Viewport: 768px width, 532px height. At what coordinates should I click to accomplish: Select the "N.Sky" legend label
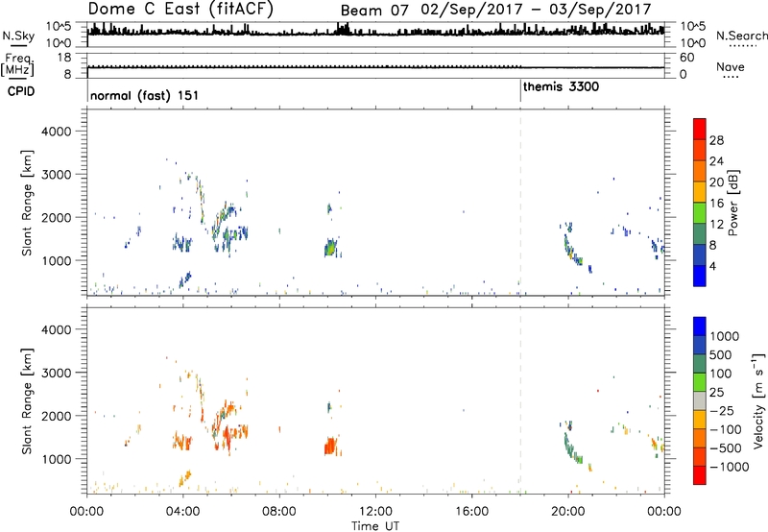(18, 36)
